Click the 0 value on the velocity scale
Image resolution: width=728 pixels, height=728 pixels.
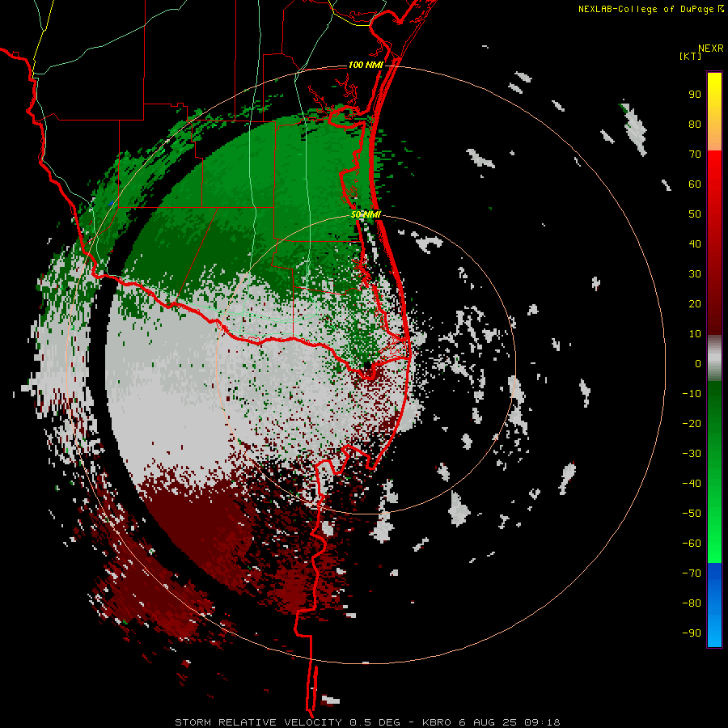pyautogui.click(x=698, y=363)
